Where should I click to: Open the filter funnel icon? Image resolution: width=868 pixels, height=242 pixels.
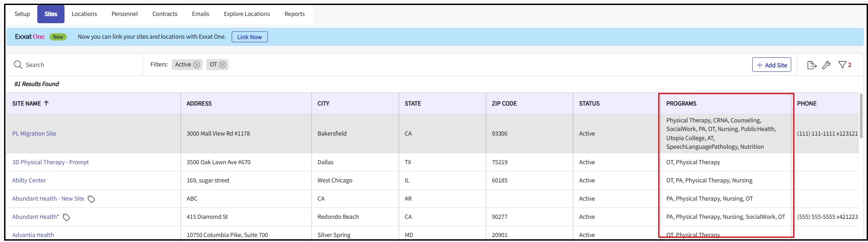pyautogui.click(x=842, y=65)
